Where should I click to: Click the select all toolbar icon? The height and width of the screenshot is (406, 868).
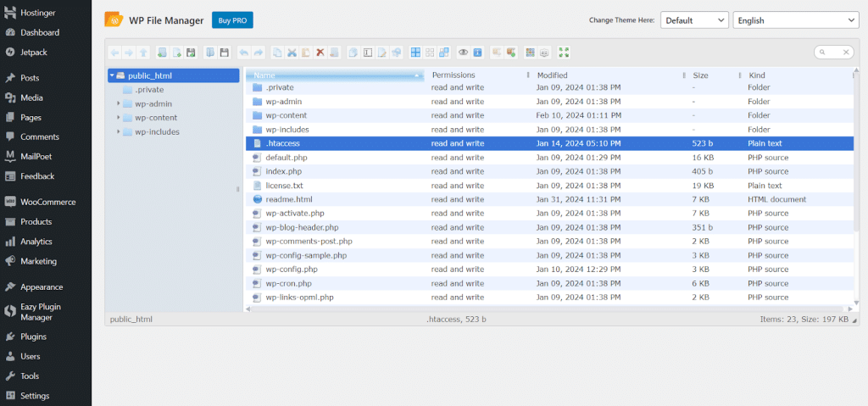coord(415,53)
